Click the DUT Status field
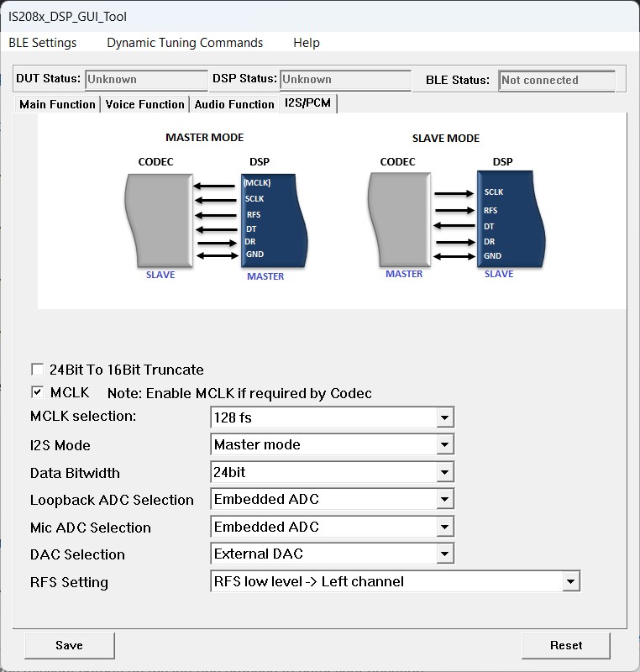This screenshot has height=672, width=640. pos(146,80)
